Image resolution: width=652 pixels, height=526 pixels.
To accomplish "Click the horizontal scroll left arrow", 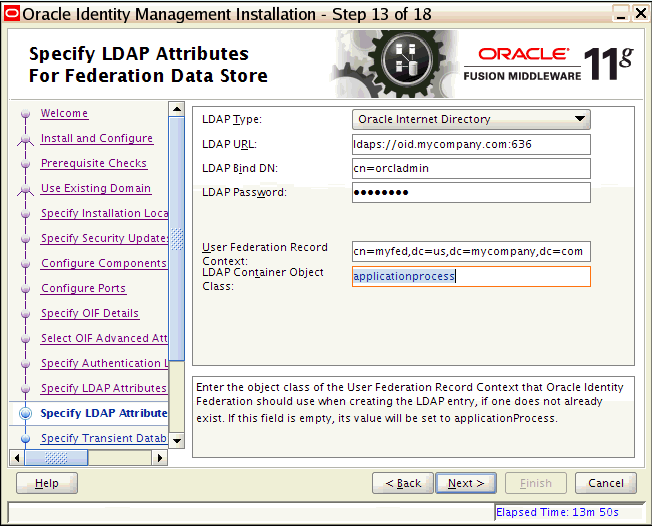I will [x=17, y=458].
